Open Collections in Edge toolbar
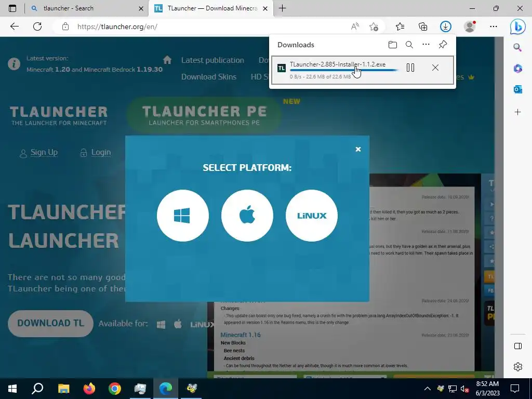 pyautogui.click(x=423, y=26)
